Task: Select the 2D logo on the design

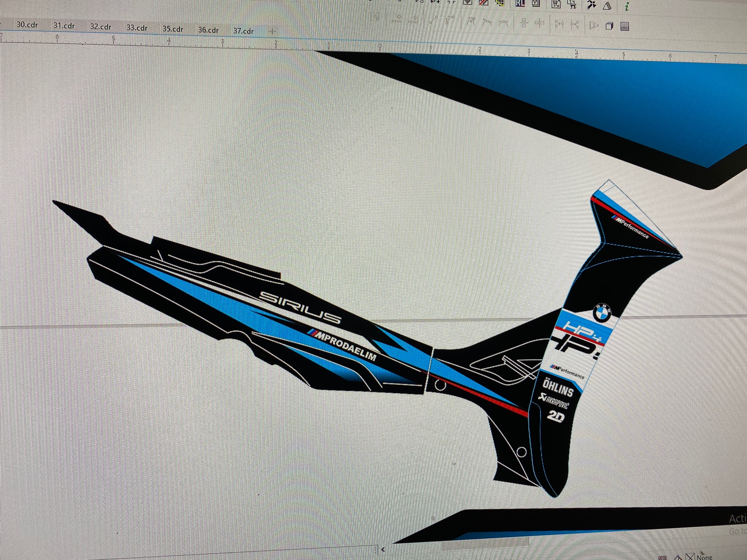Action: click(556, 416)
